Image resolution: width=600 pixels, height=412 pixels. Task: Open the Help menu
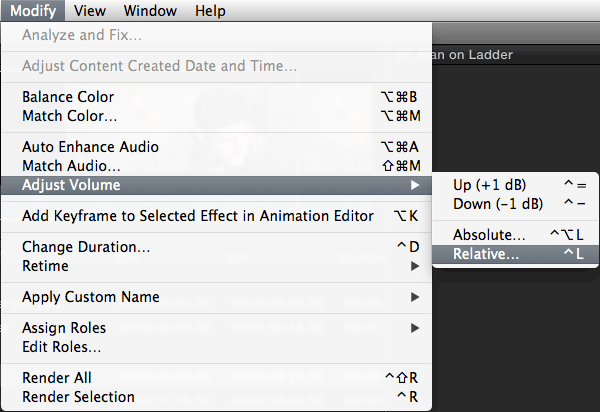[210, 11]
